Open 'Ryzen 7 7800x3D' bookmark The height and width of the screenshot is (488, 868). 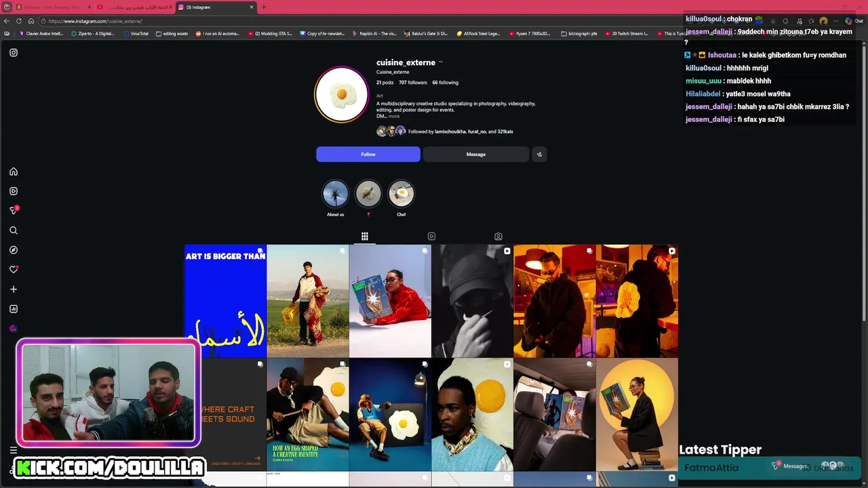(x=529, y=33)
